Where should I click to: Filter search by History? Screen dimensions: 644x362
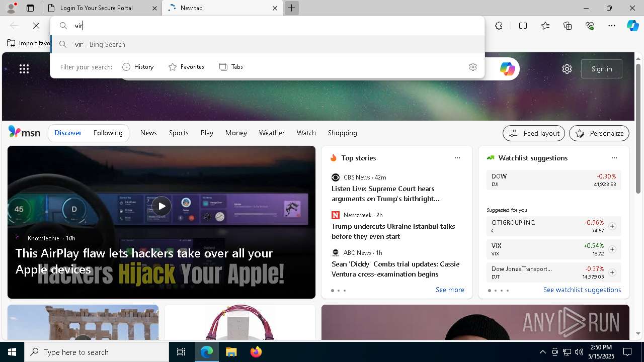(x=138, y=67)
